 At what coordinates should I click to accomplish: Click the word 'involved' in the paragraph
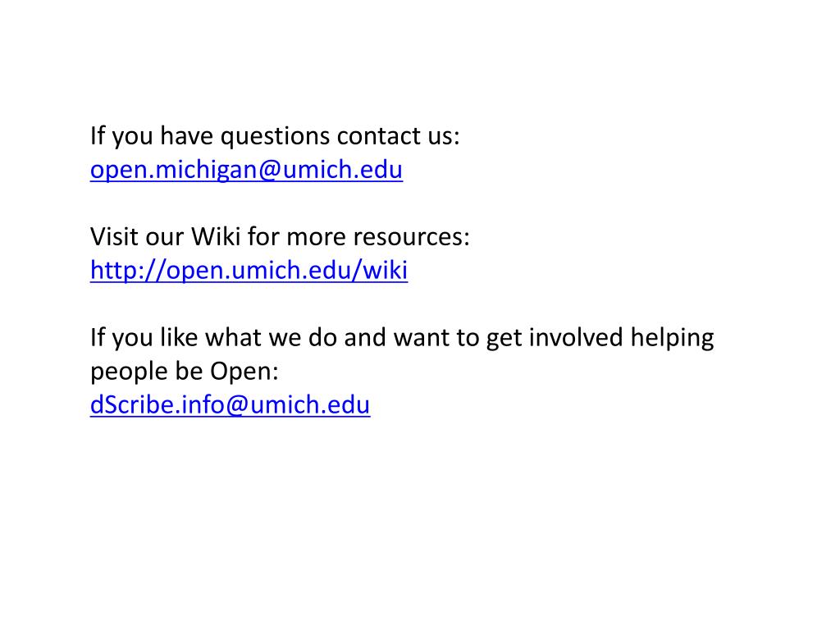[576, 337]
